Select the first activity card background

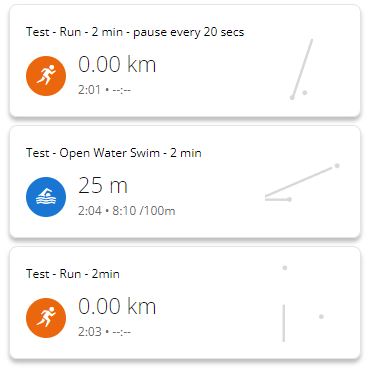(185, 61)
